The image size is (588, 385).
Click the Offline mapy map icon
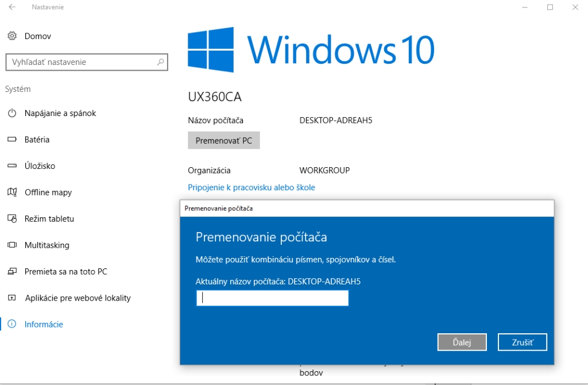[x=12, y=192]
